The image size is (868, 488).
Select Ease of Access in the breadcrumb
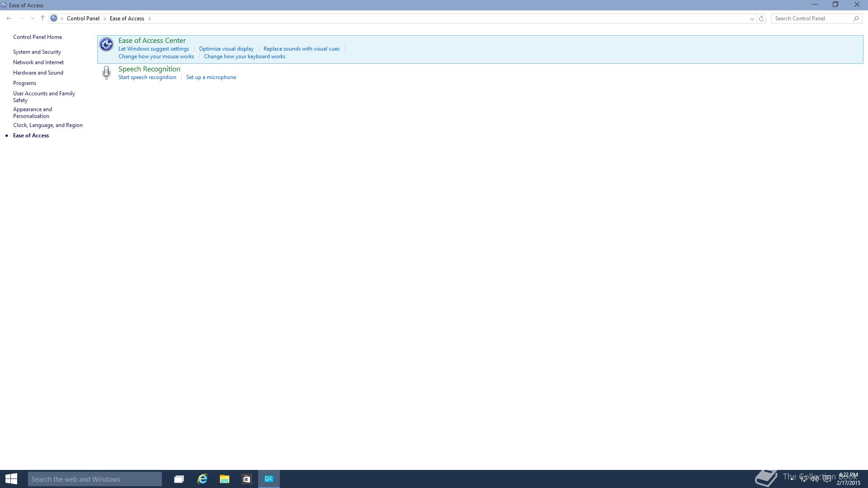pos(127,19)
